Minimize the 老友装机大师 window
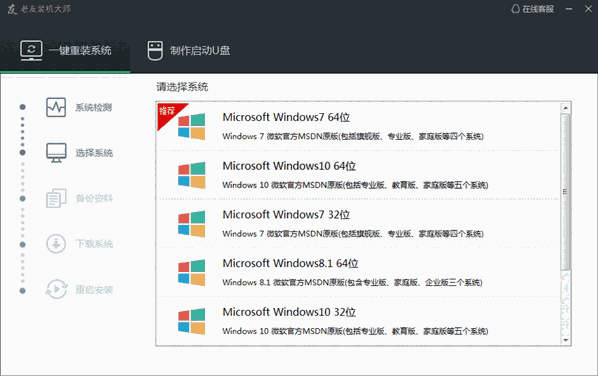Screen dimensions: 598x376 [x=569, y=9]
